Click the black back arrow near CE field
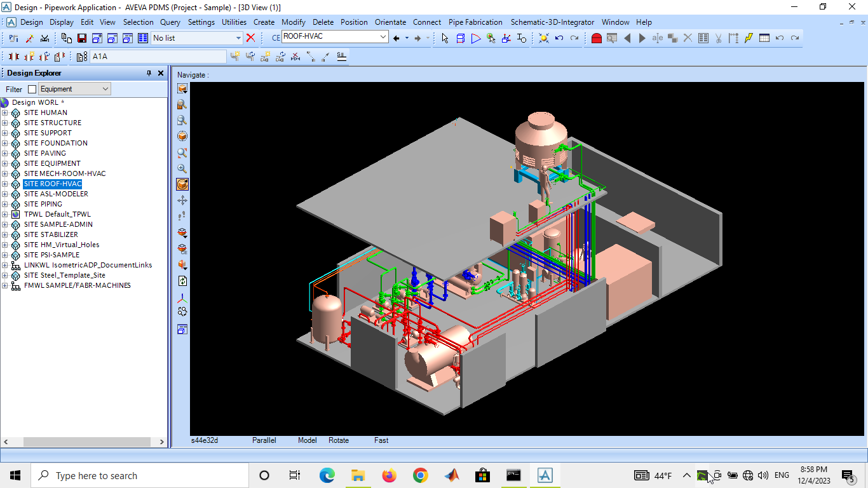The image size is (868, 488). [397, 38]
